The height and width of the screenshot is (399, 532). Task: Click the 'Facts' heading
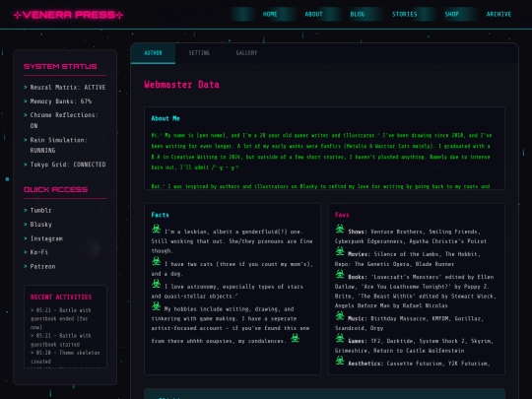(161, 215)
